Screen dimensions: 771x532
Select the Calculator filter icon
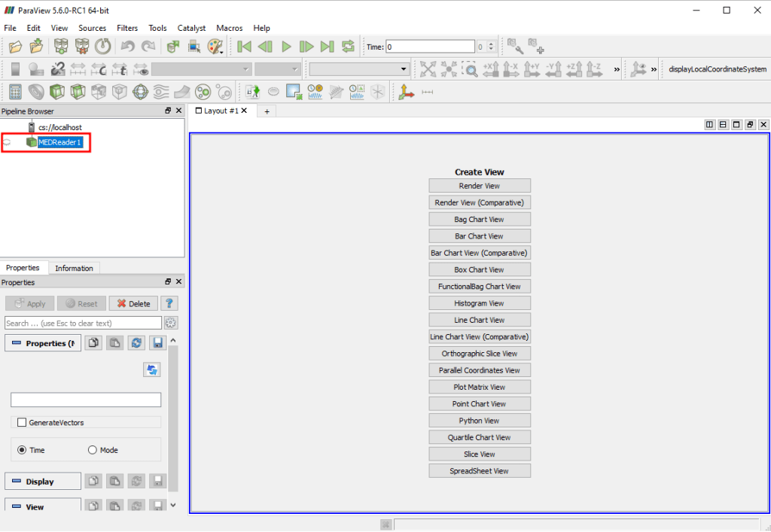tap(15, 92)
